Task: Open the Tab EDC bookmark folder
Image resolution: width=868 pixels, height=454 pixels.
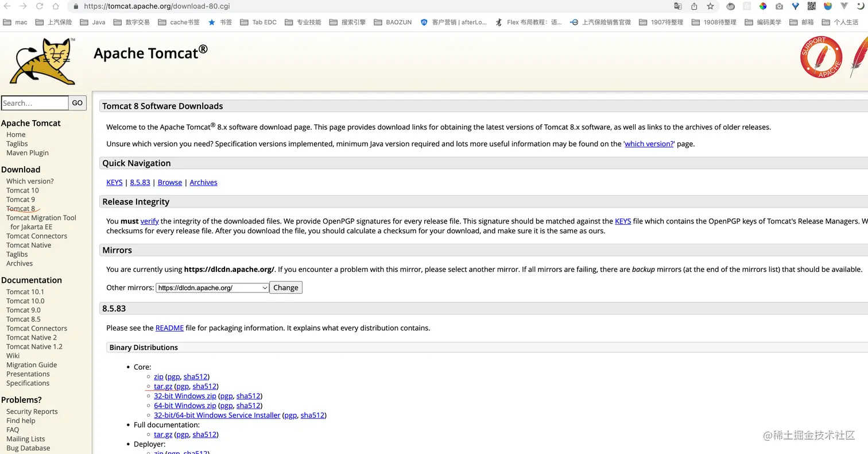Action: coord(258,22)
